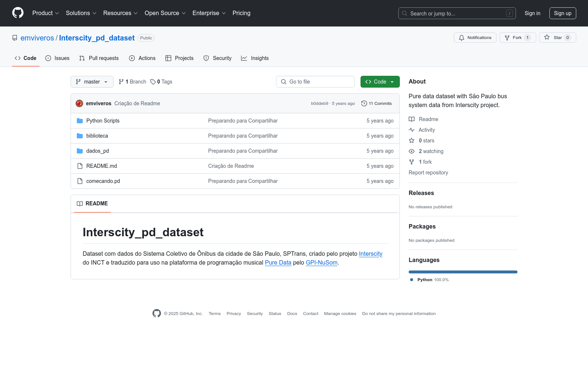Open the Code tab
Screen dimensions: 588x368
(25, 58)
